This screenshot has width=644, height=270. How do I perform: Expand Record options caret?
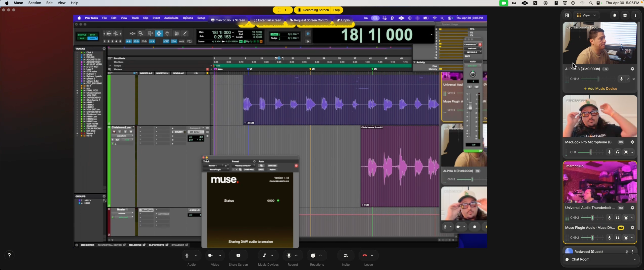[296, 255]
